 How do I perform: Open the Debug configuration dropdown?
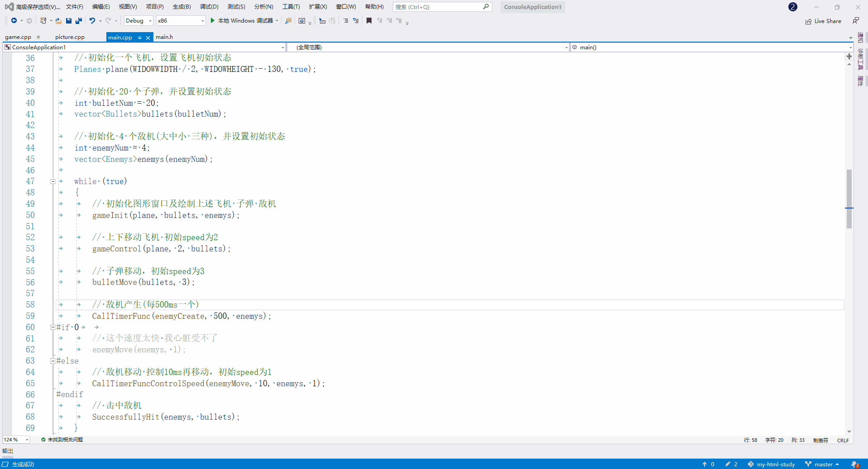138,21
